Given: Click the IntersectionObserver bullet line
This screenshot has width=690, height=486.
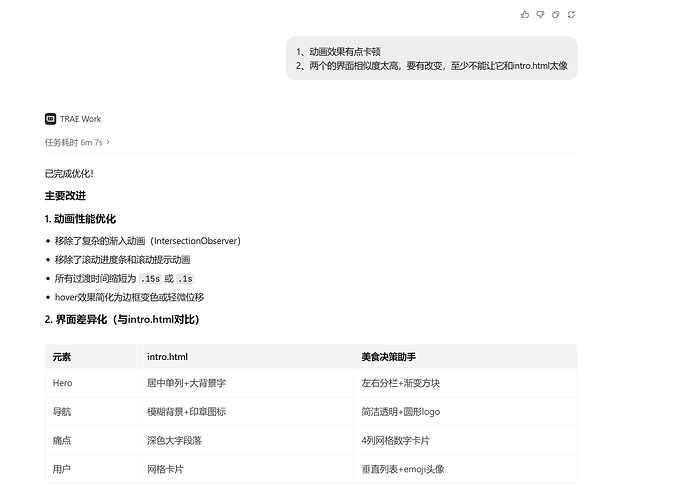Looking at the screenshot, I should tap(147, 241).
